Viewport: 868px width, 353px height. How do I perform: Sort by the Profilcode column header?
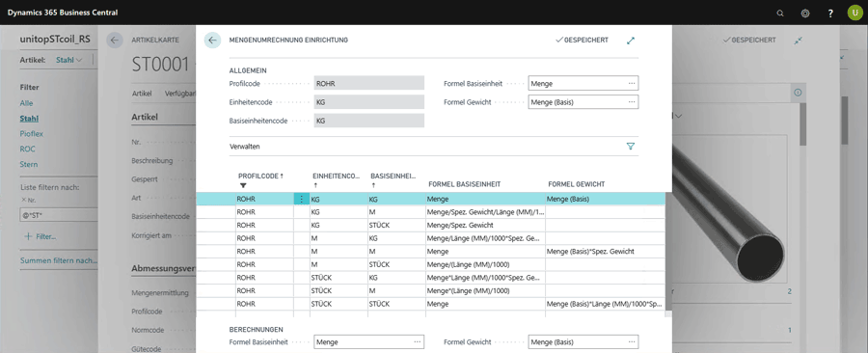260,176
